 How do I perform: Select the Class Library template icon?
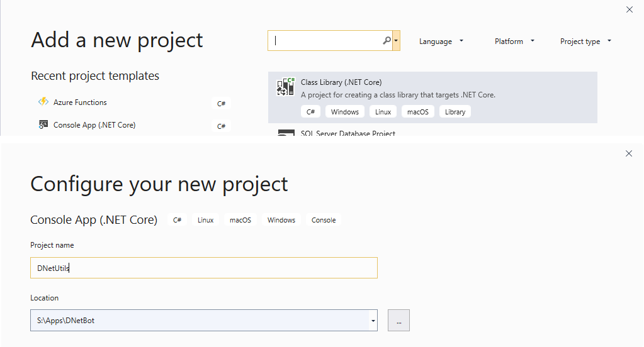point(285,87)
